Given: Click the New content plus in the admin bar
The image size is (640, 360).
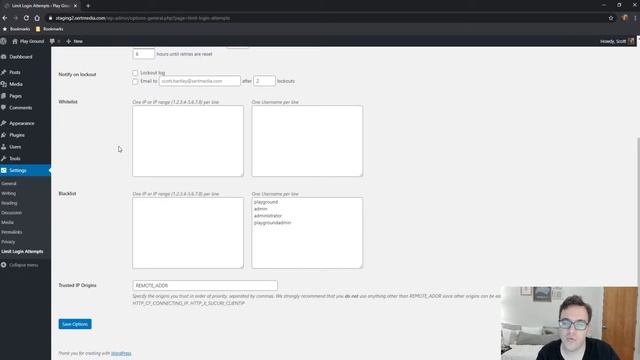Looking at the screenshot, I should click(x=74, y=41).
